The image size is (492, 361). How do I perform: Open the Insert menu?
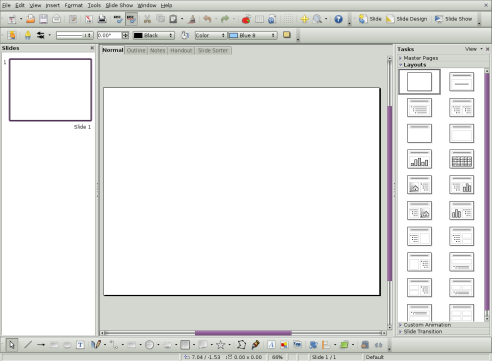pos(53,5)
